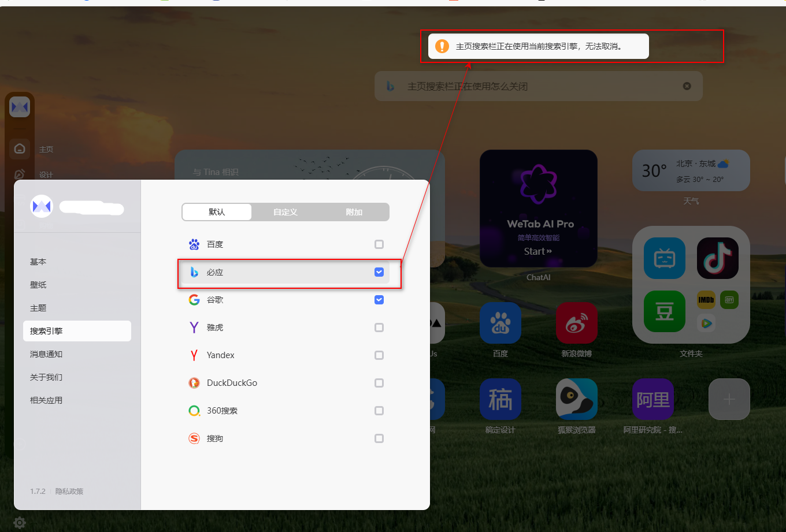786x532 pixels.
Task: Open the 狐猴浏览器 shortcut icon
Action: pyautogui.click(x=577, y=399)
